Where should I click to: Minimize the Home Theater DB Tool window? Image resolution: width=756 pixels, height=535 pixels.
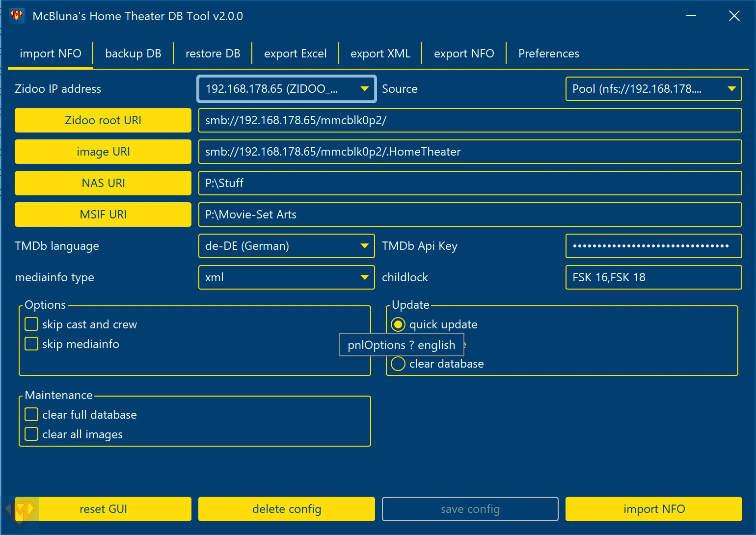click(x=691, y=16)
